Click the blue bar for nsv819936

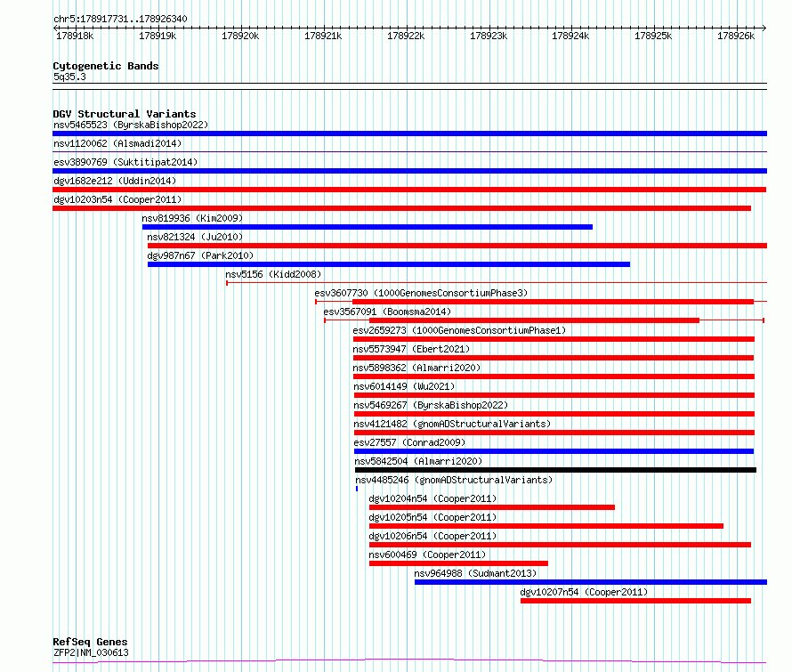tap(368, 227)
